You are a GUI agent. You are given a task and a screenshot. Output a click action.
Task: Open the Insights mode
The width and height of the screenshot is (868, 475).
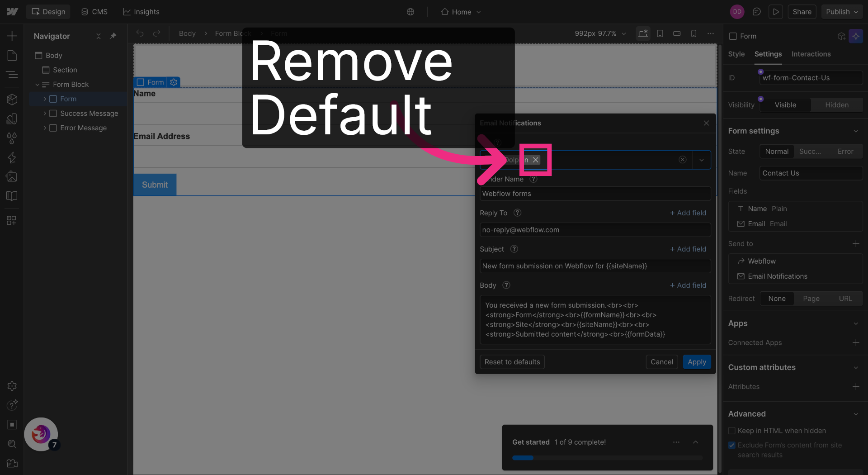141,12
